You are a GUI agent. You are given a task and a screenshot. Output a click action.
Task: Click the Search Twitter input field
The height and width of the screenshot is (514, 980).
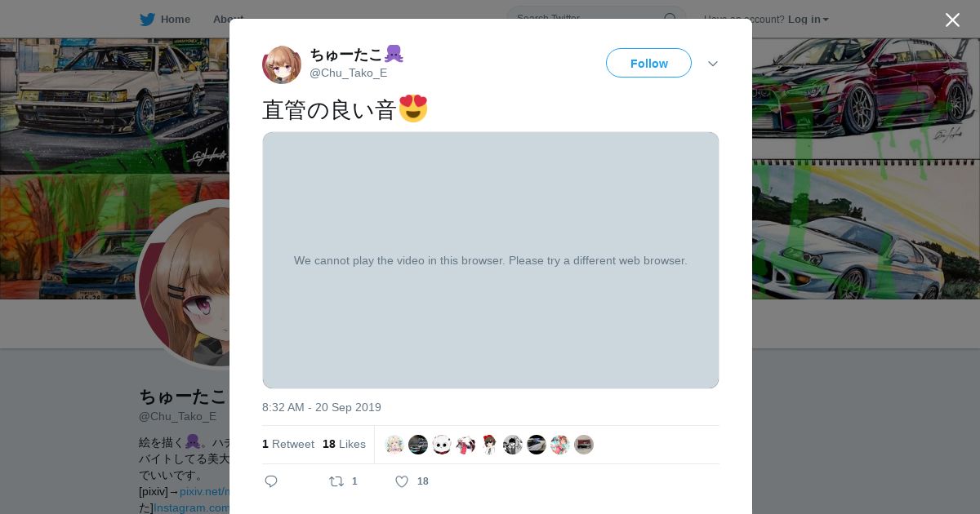(588, 18)
